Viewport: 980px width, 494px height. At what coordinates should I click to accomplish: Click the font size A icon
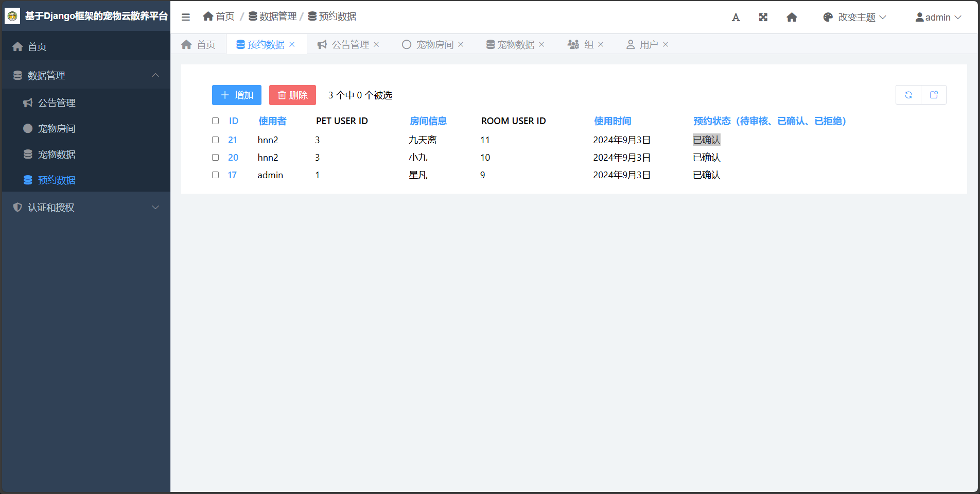pyautogui.click(x=736, y=18)
